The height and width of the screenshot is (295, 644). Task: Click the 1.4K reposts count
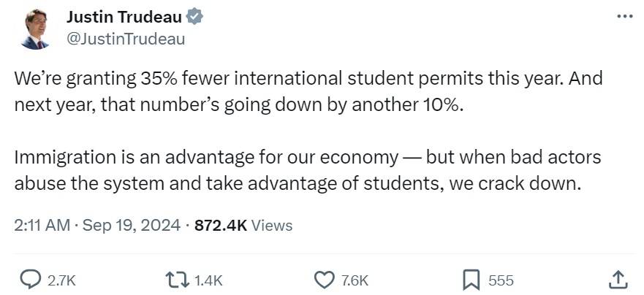208,280
